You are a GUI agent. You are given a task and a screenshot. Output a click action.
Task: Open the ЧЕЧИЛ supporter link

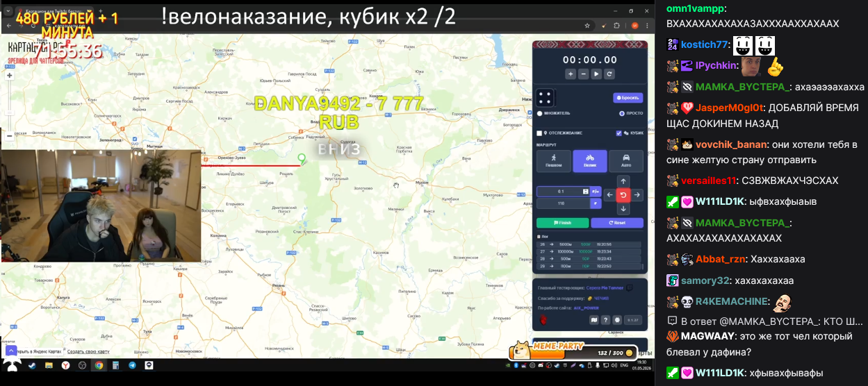(x=601, y=298)
